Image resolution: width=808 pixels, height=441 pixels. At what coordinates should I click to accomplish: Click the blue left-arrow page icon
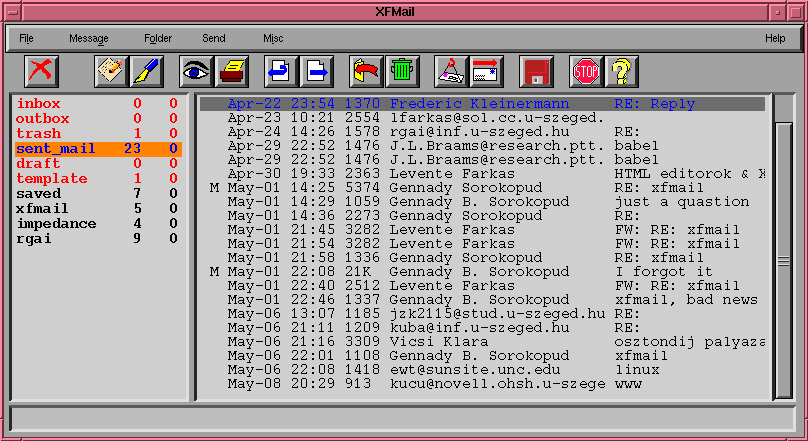281,71
